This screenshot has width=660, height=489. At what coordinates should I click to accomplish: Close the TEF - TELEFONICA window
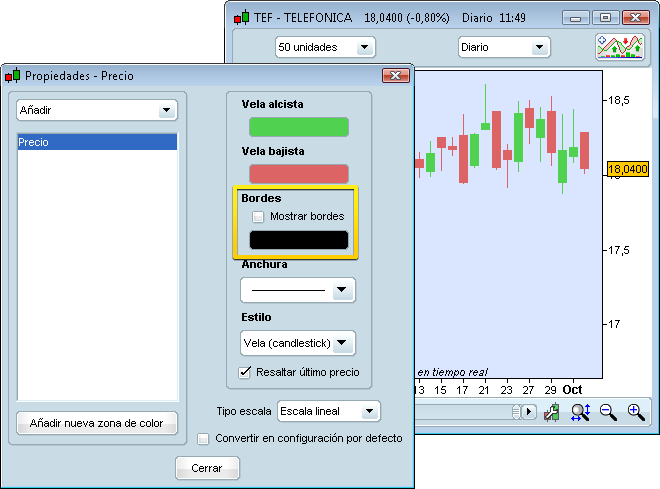[x=636, y=18]
